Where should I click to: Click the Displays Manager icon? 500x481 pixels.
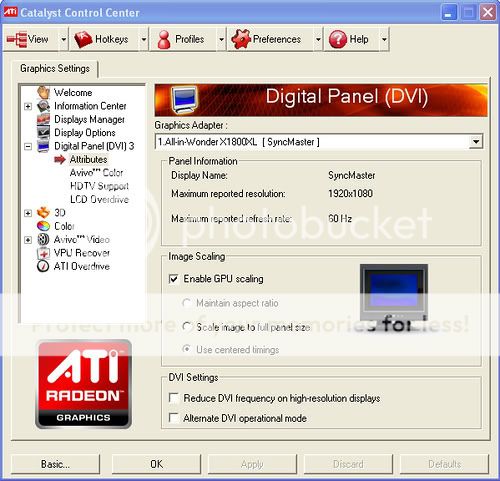pyautogui.click(x=44, y=119)
